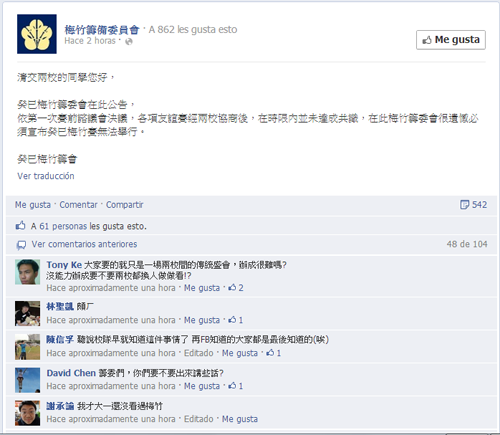500x435 pixels.
Task: Click the speech bubble icon for earlier comments
Action: point(21,245)
